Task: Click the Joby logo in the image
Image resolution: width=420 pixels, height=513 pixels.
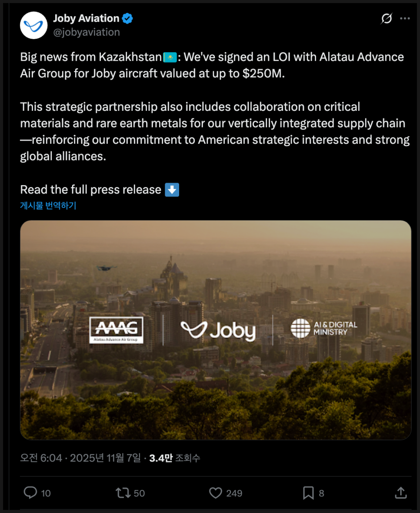Action: click(x=218, y=330)
